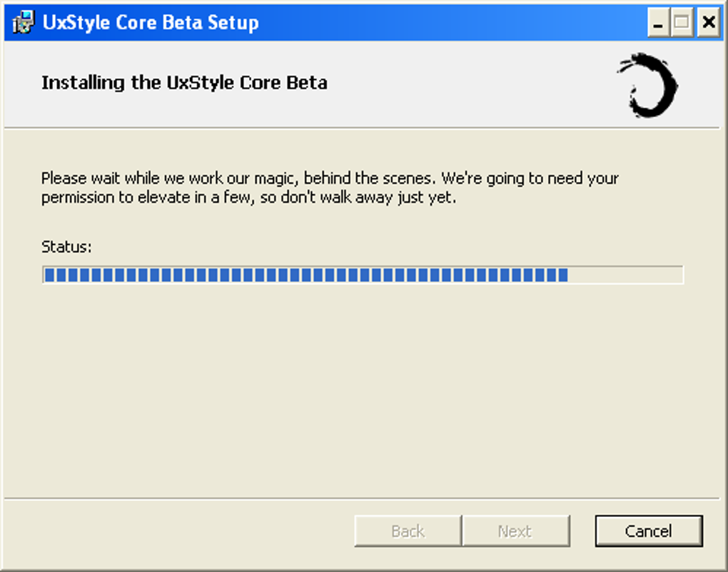This screenshot has width=728, height=572.
Task: Click the "permission to elevate in a few" line
Action: [249, 198]
